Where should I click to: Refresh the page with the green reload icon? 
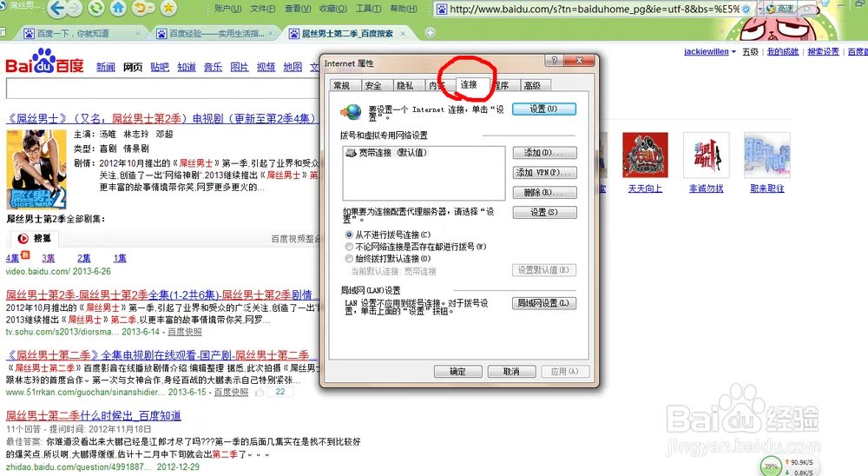95,9
